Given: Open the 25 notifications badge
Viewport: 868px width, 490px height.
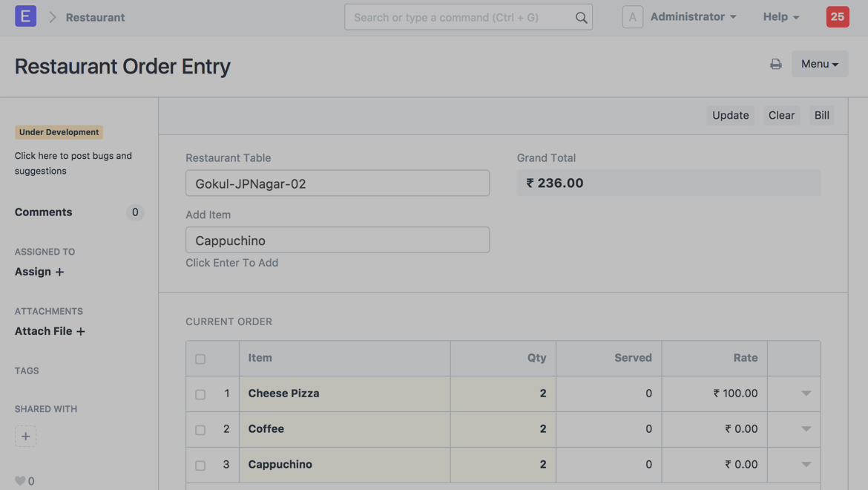Looking at the screenshot, I should [x=837, y=16].
